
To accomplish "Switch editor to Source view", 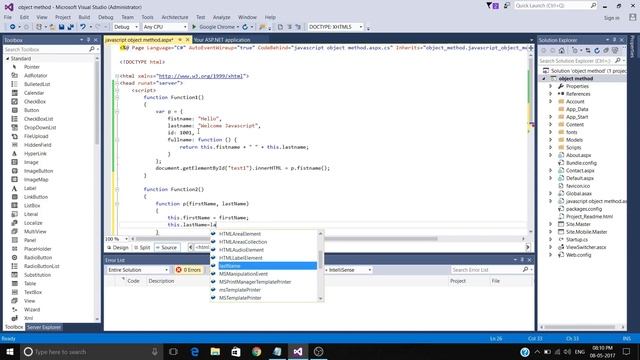I will 167,247.
